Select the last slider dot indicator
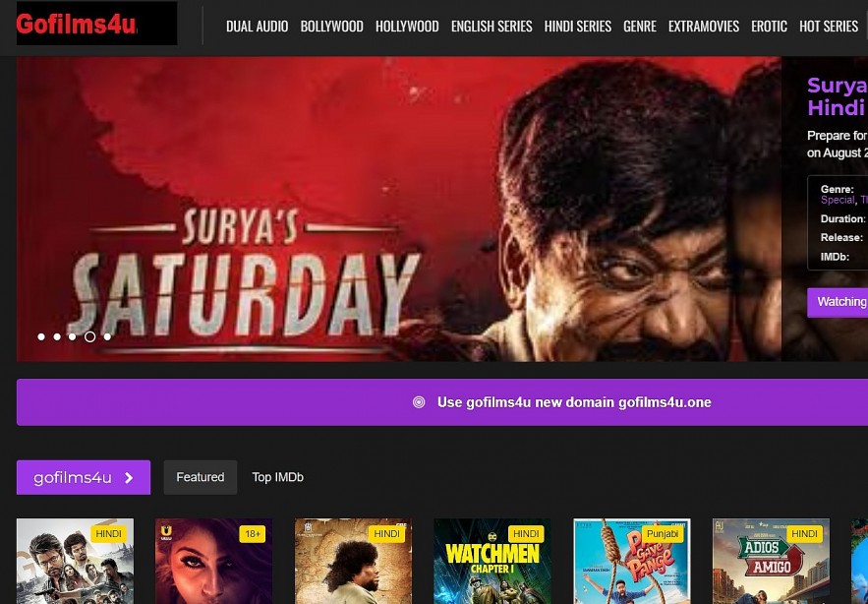 (107, 336)
